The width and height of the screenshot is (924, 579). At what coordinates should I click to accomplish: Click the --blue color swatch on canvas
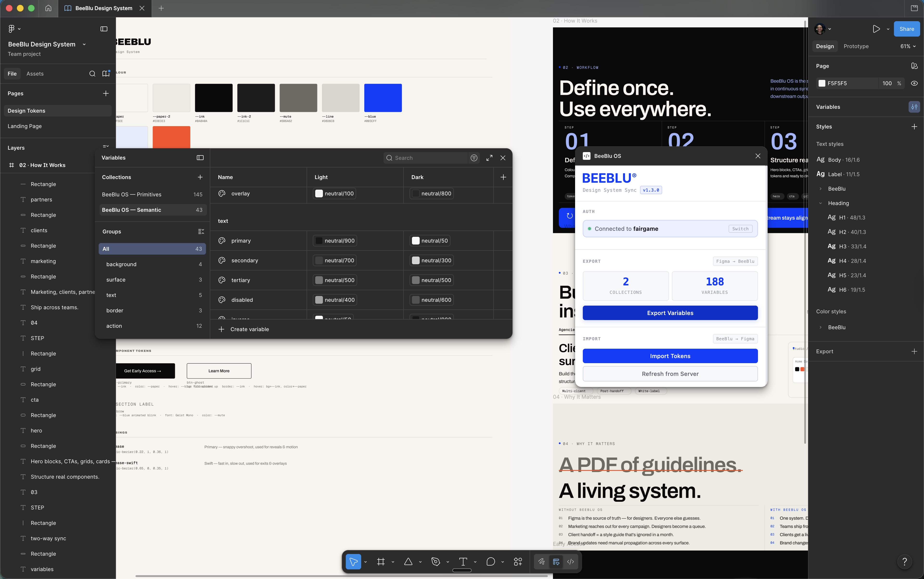(383, 98)
